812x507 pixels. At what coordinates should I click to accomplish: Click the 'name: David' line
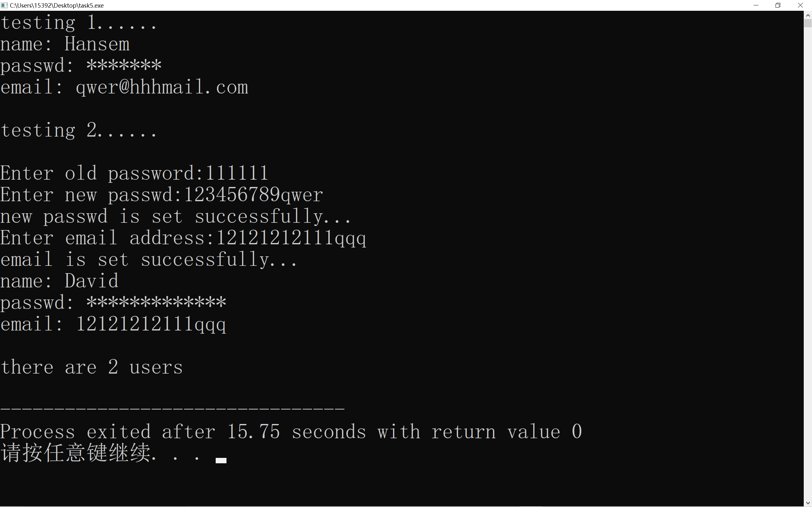coord(59,281)
